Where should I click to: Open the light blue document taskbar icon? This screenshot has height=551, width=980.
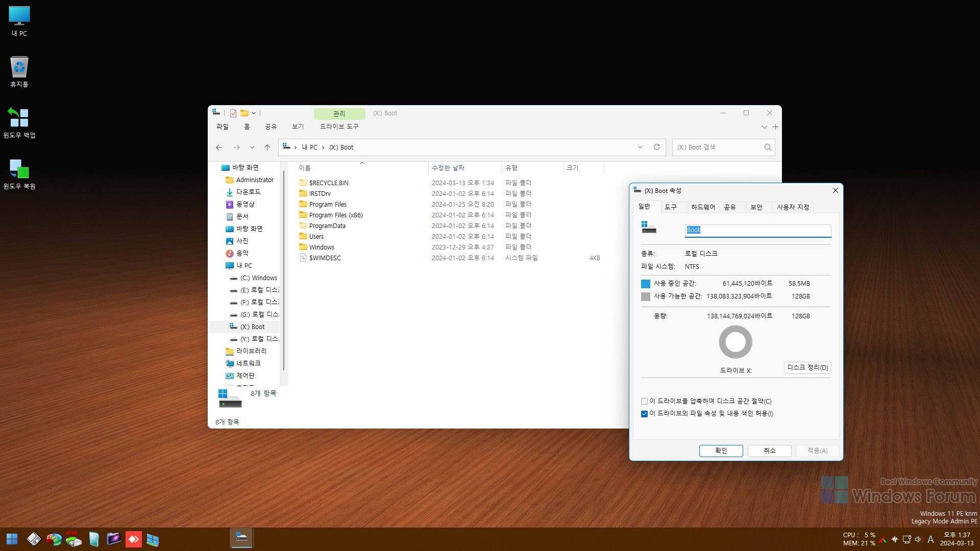(x=94, y=539)
